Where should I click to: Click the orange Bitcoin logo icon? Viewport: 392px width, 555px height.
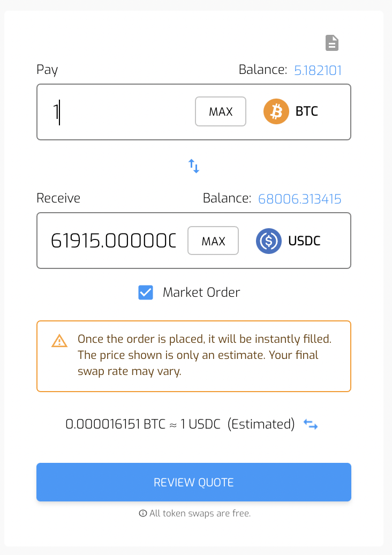coord(276,111)
